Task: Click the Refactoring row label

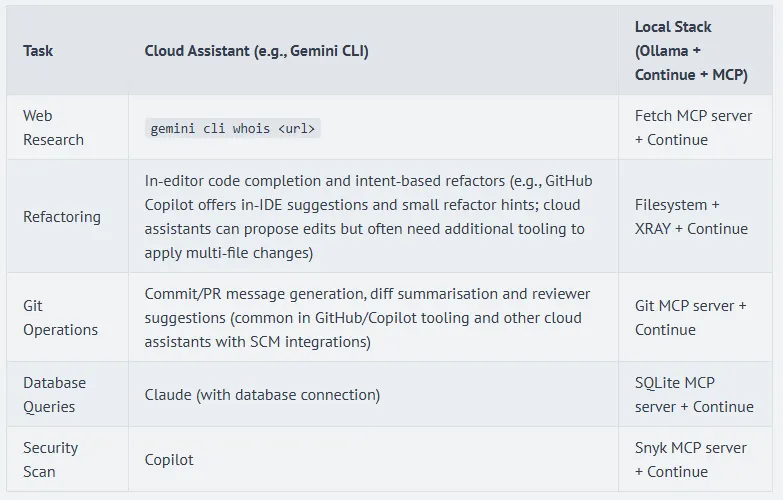Action: [x=62, y=217]
